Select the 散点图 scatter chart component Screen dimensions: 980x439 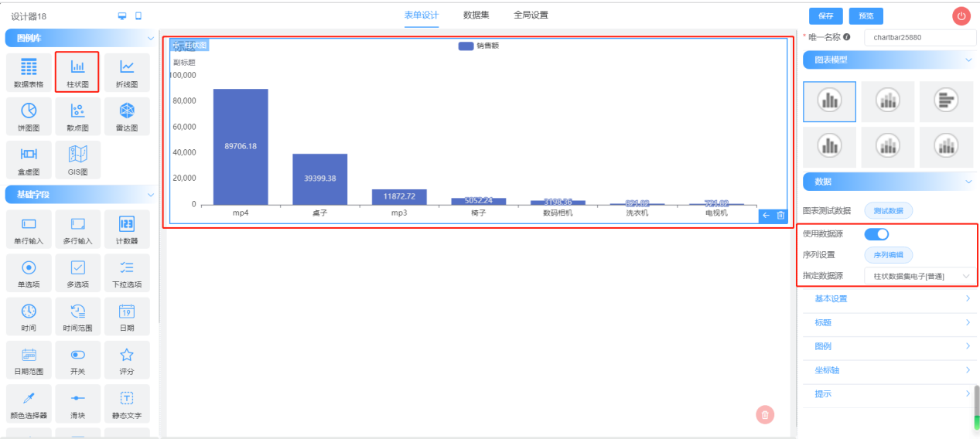(77, 116)
